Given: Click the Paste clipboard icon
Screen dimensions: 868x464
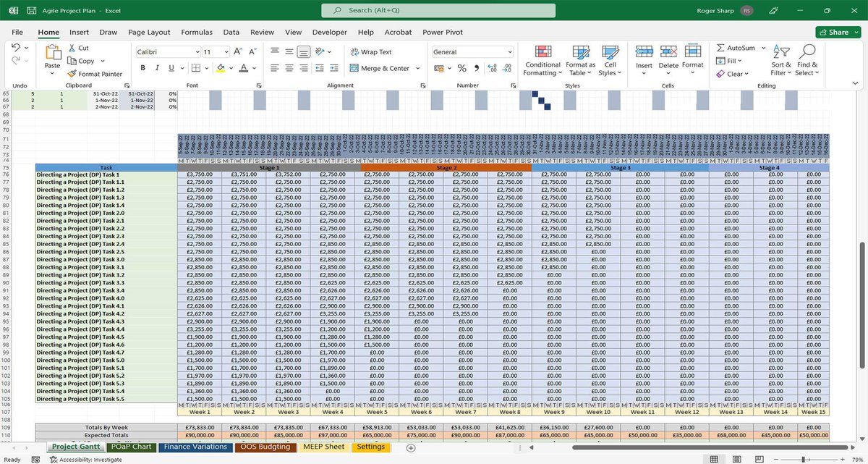Looking at the screenshot, I should tap(53, 51).
